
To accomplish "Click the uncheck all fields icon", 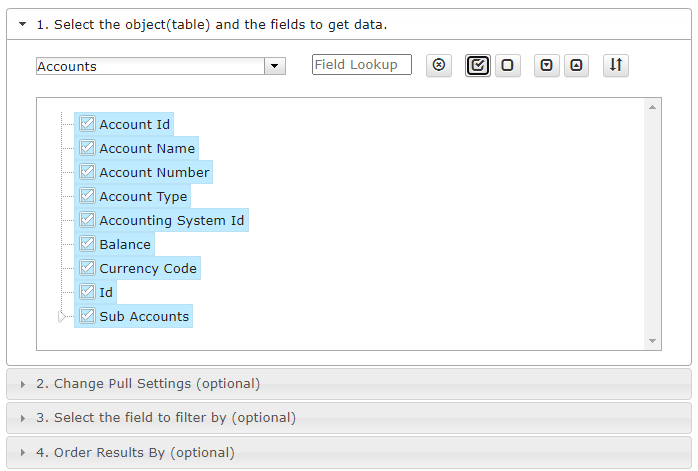I will tap(507, 65).
